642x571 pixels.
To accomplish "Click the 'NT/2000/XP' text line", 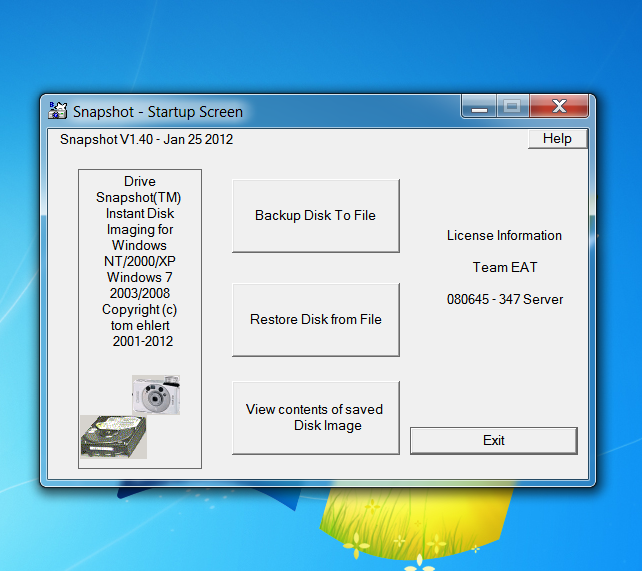I will [140, 261].
